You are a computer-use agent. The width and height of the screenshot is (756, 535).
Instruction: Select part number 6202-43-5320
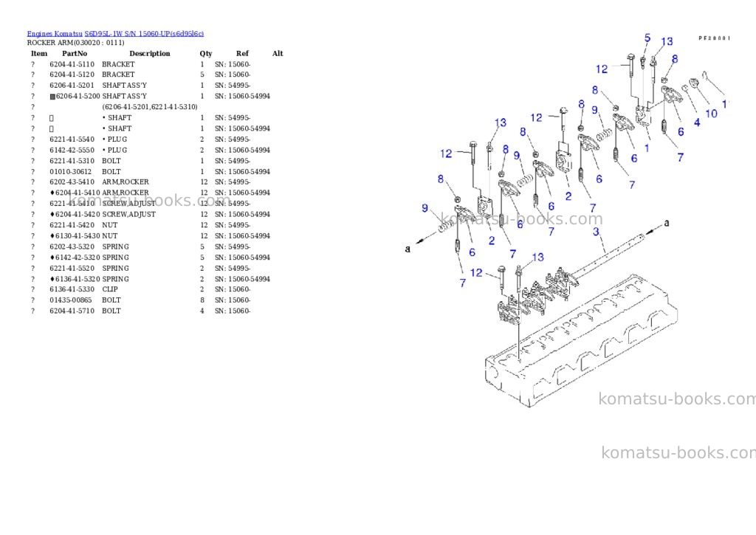point(72,246)
